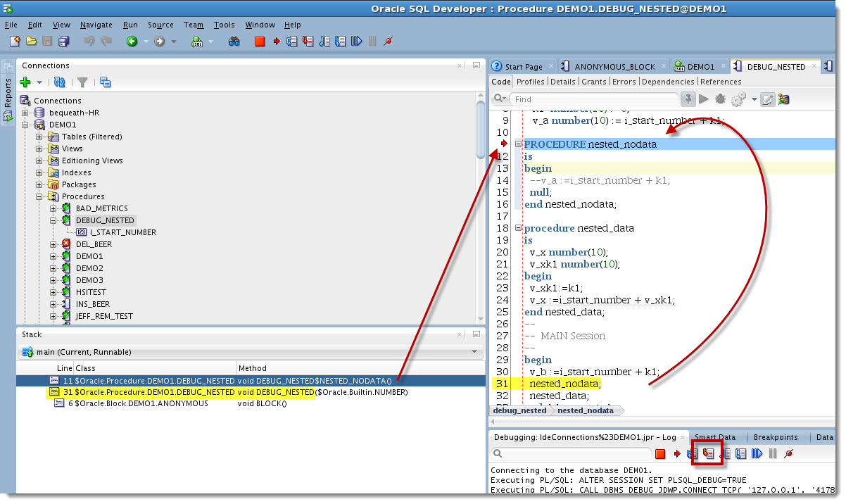Click Find Execution Point arrow in debug log toolbar

(677, 454)
